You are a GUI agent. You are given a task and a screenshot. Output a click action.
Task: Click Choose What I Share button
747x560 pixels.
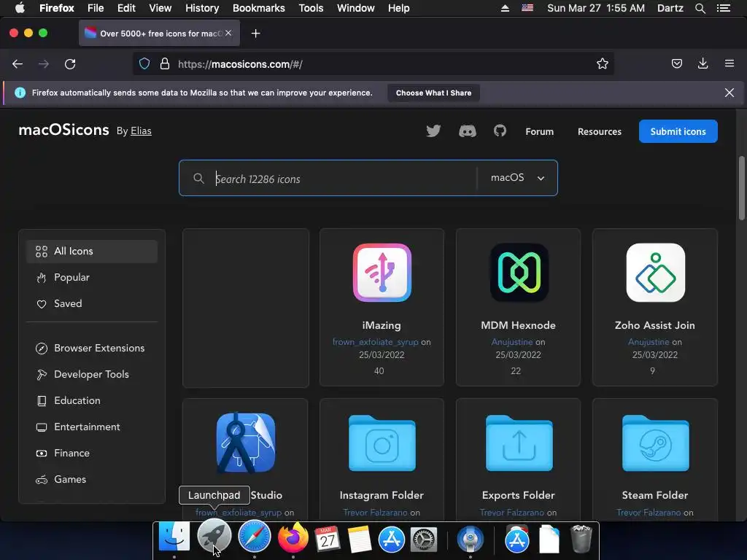point(433,93)
